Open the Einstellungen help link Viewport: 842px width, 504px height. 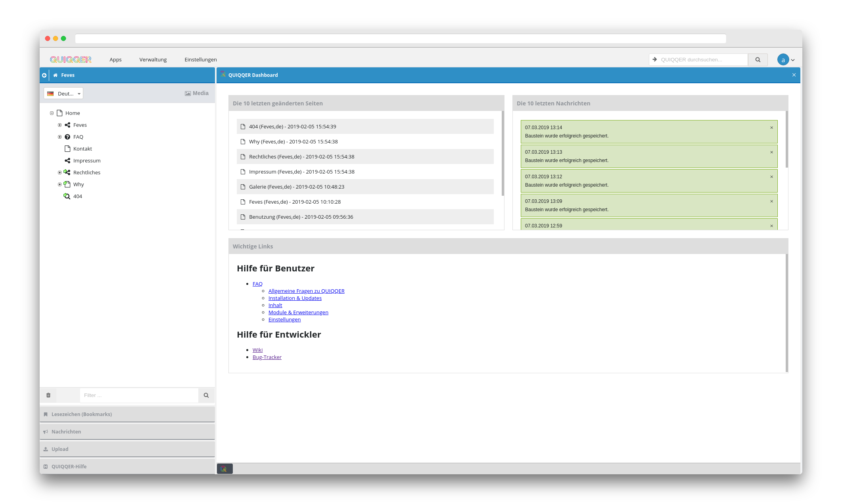coord(284,319)
